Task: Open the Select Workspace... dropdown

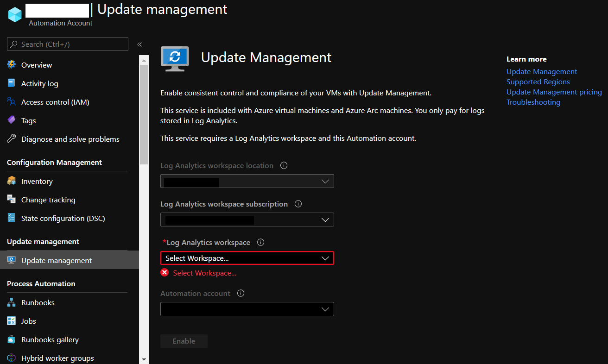Action: click(x=247, y=258)
